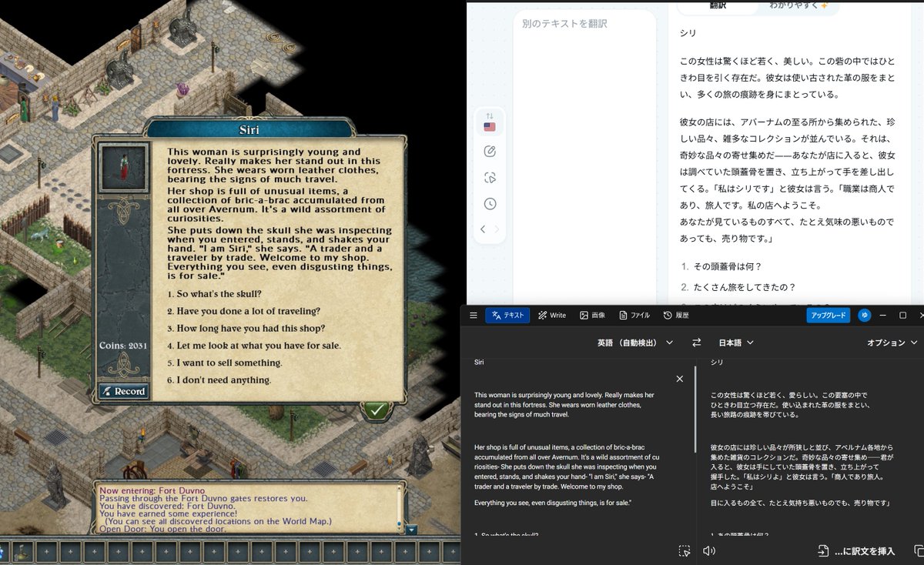Click the アップグレード button
The width and height of the screenshot is (924, 565).
coord(829,315)
